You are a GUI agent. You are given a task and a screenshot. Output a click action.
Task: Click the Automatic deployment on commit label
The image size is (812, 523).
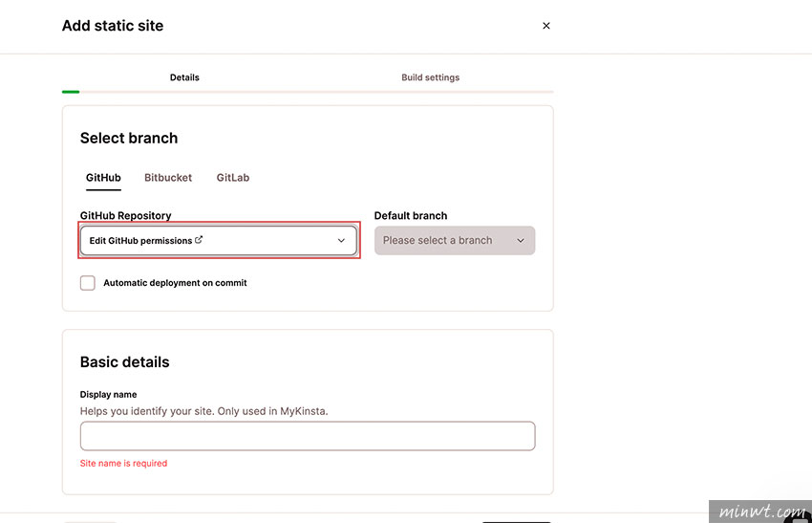[175, 283]
